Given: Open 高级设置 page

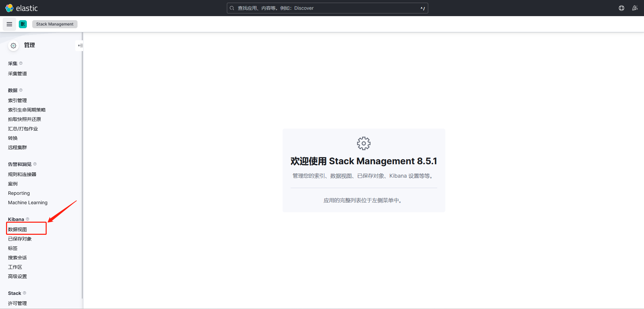Looking at the screenshot, I should 17,276.
